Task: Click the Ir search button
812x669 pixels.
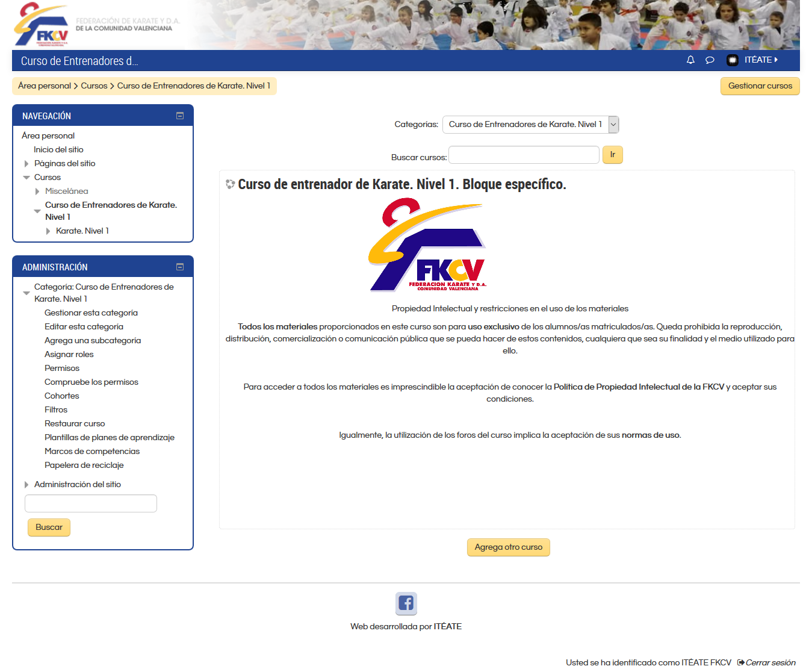Action: pos(612,155)
